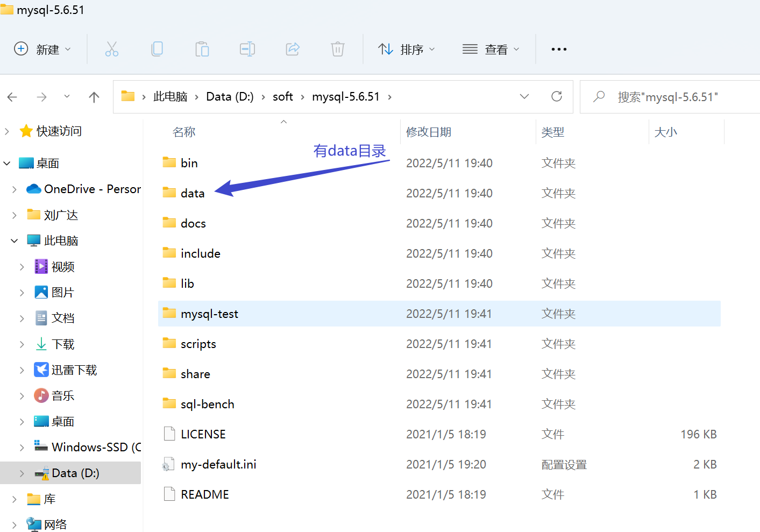
Task: Expand the 迅雷下载 tree node
Action: tap(22, 370)
